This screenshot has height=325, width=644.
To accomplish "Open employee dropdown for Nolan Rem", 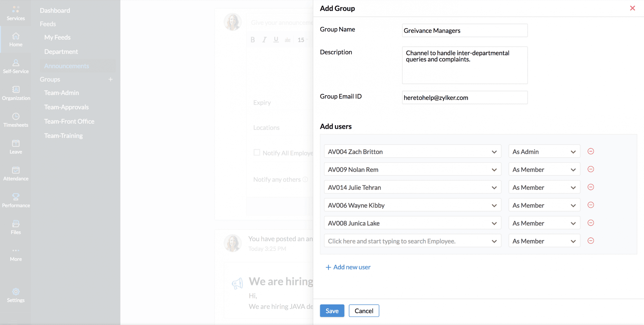I will point(412,169).
